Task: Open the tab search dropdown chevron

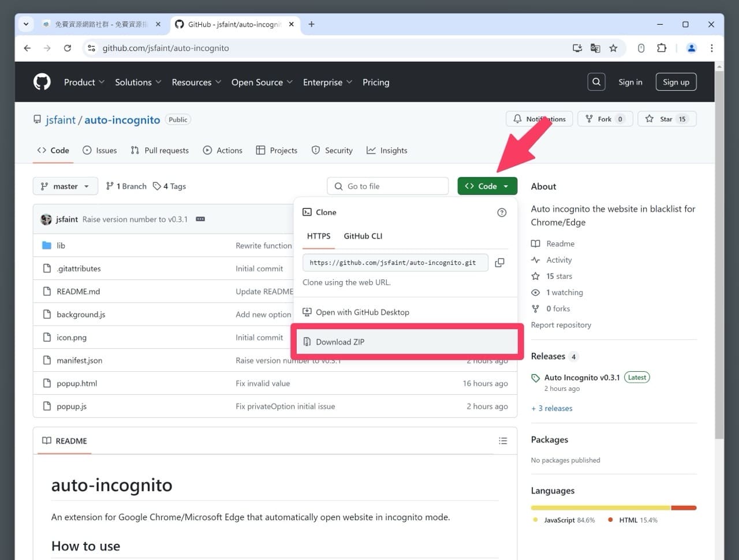Action: pos(26,24)
